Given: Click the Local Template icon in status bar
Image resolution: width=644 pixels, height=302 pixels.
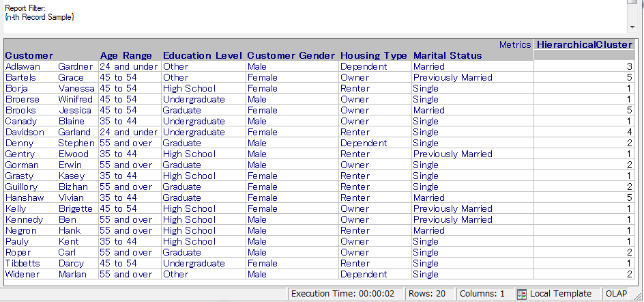Looking at the screenshot, I should coord(522,294).
